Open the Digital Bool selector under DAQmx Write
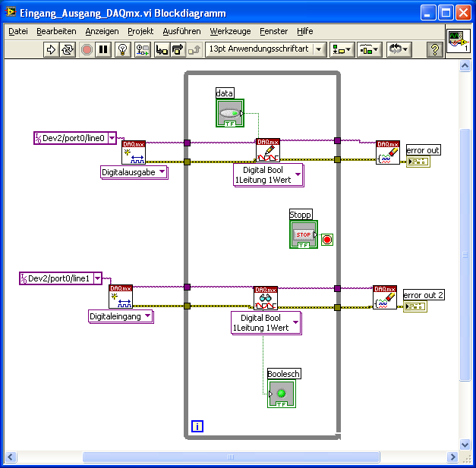 pos(268,175)
